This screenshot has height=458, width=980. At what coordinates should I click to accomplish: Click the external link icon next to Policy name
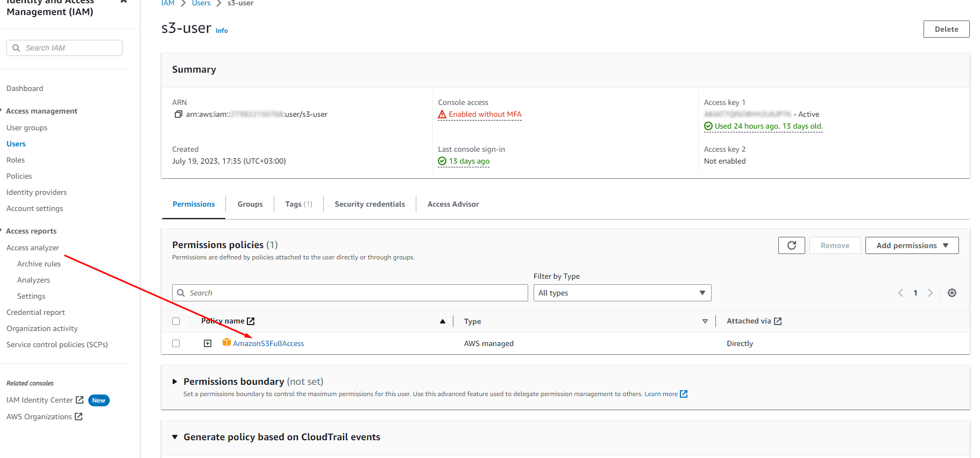(x=251, y=321)
